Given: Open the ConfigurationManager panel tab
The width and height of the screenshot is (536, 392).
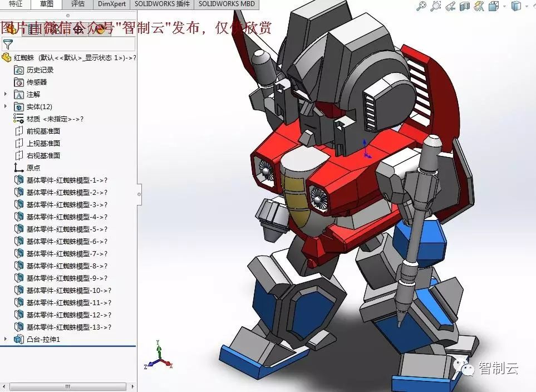Looking at the screenshot, I should coord(55,30).
